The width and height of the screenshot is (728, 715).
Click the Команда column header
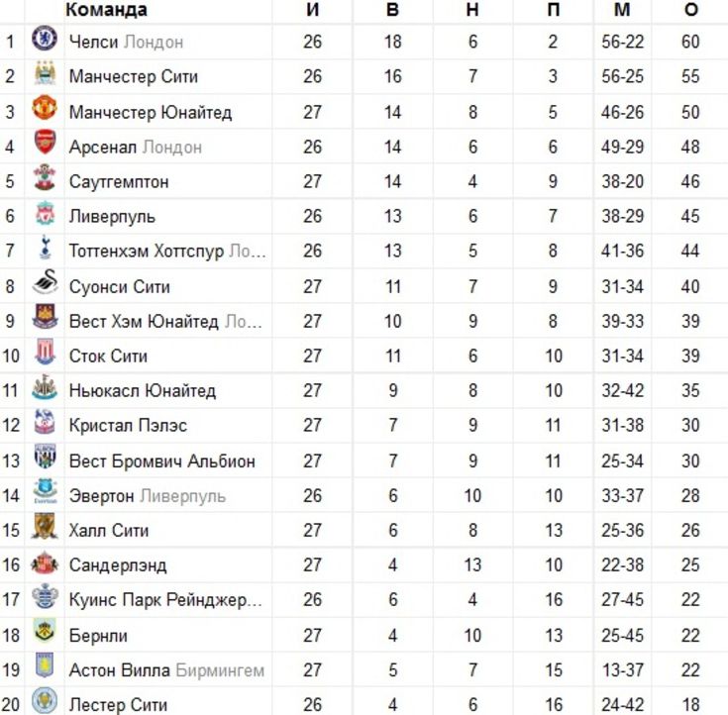click(x=106, y=10)
